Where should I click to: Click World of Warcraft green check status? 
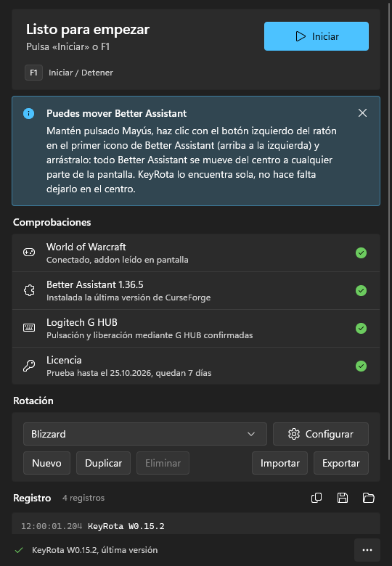361,253
